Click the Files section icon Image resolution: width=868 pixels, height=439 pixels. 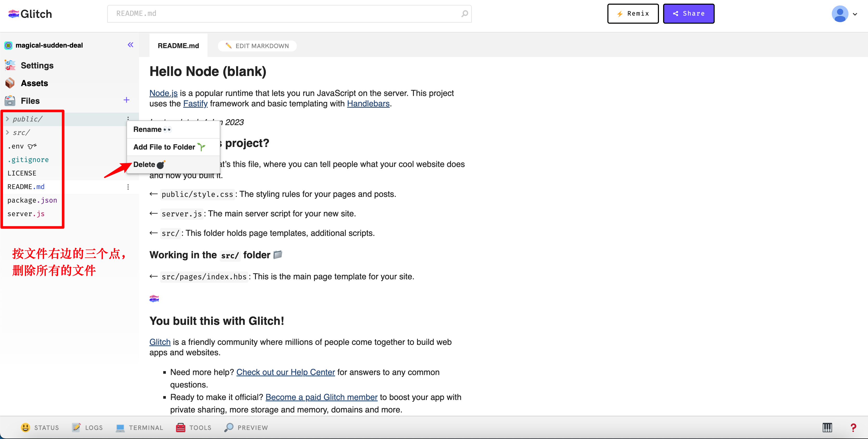pyautogui.click(x=10, y=101)
